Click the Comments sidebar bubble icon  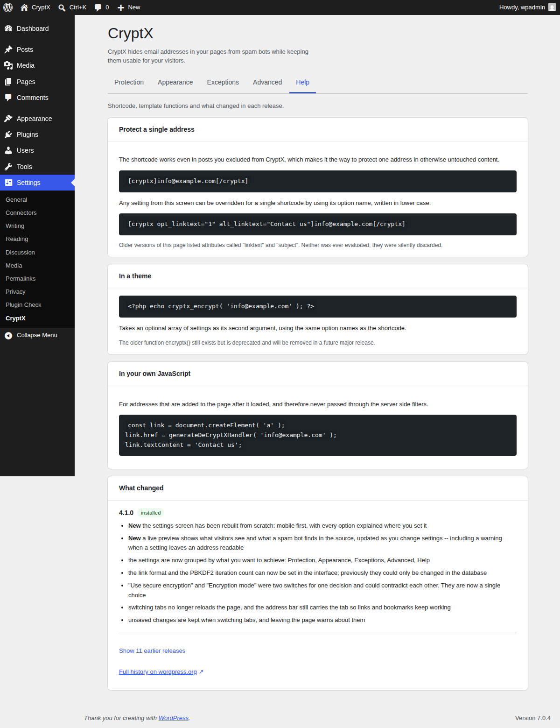8,98
